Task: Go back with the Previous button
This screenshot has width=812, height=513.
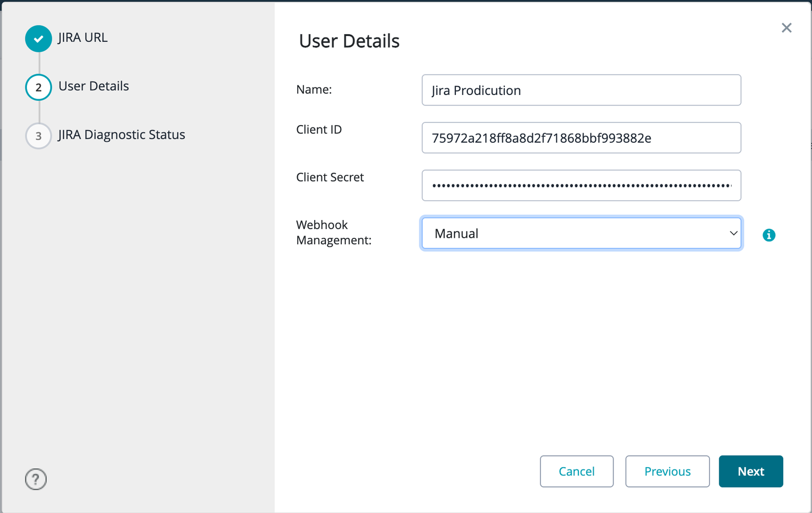Action: pos(667,471)
